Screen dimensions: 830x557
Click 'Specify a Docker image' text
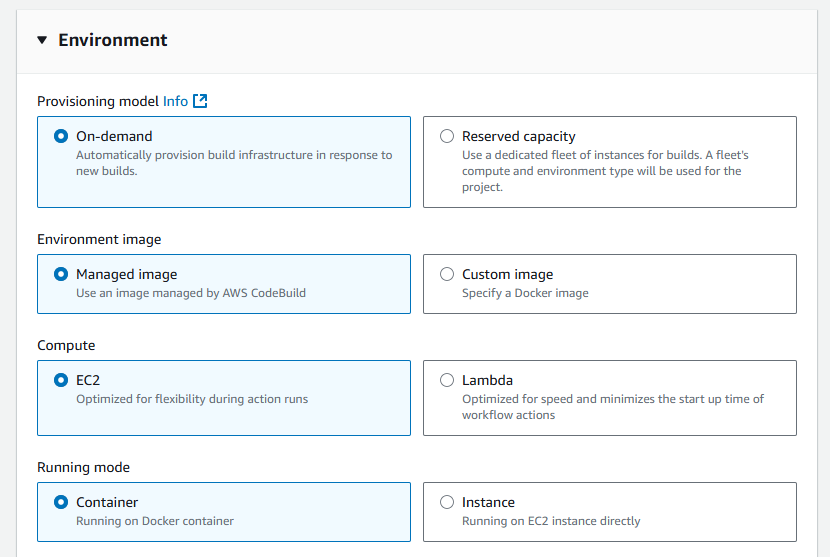click(x=525, y=293)
